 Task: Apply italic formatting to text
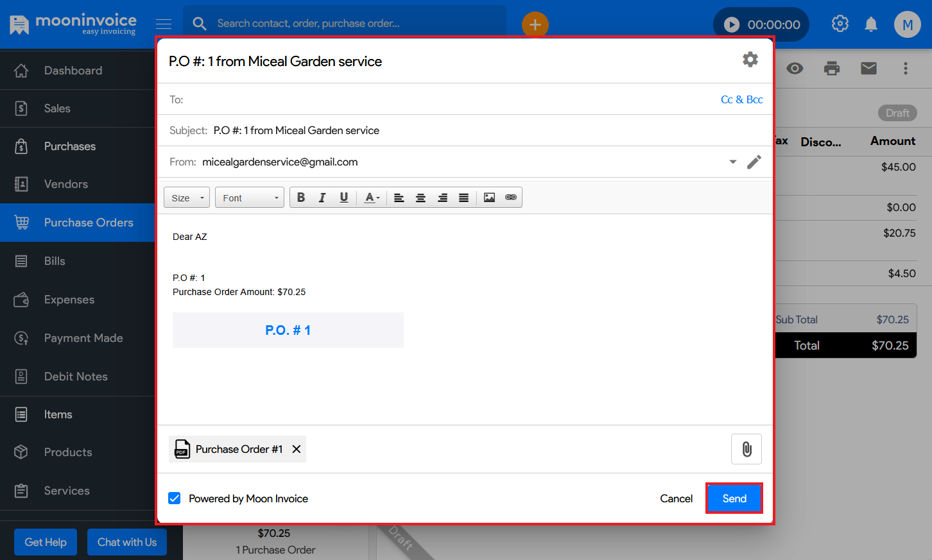tap(322, 198)
